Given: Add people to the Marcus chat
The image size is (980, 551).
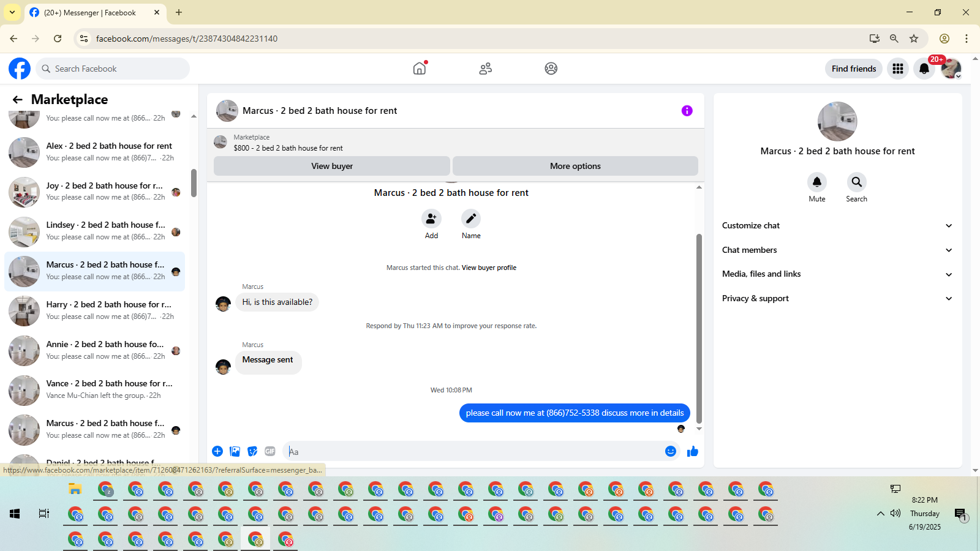Looking at the screenshot, I should (431, 219).
